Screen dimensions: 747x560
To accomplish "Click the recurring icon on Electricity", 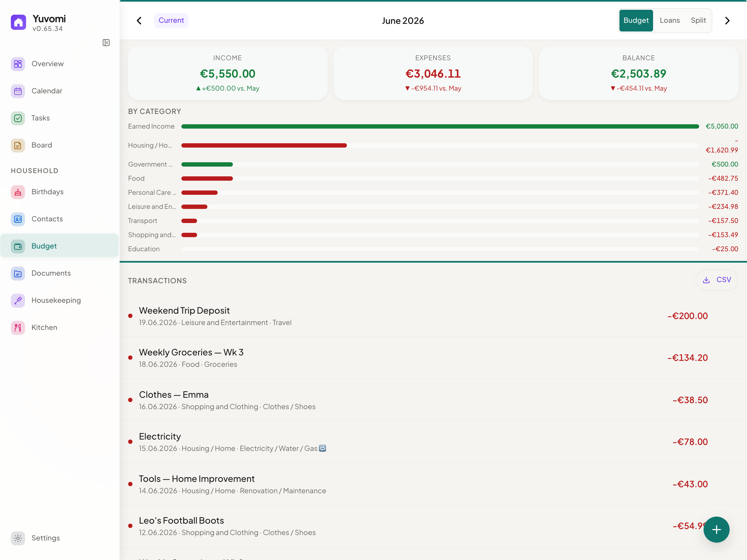I will [322, 448].
